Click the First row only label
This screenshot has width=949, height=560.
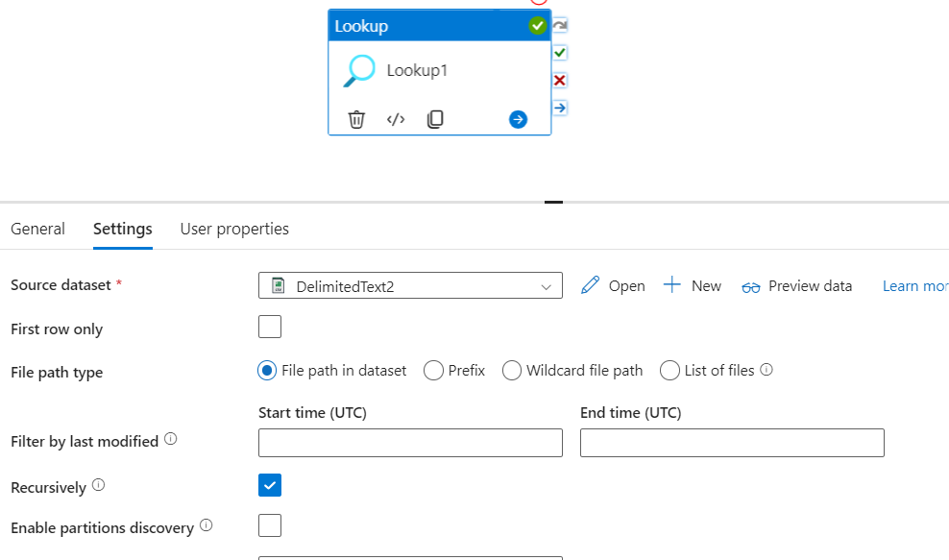coord(57,329)
